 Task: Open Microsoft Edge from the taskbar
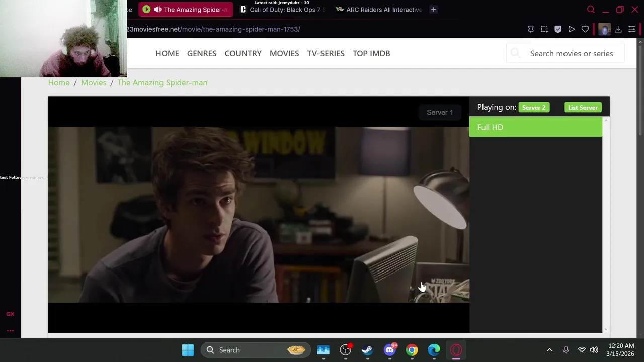pyautogui.click(x=434, y=350)
